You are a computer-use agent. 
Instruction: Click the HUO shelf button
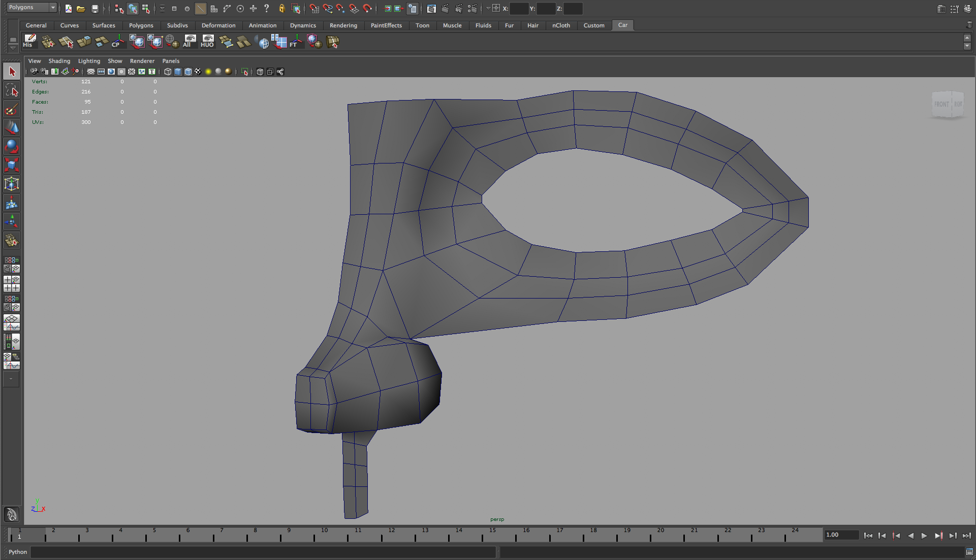[x=207, y=42]
